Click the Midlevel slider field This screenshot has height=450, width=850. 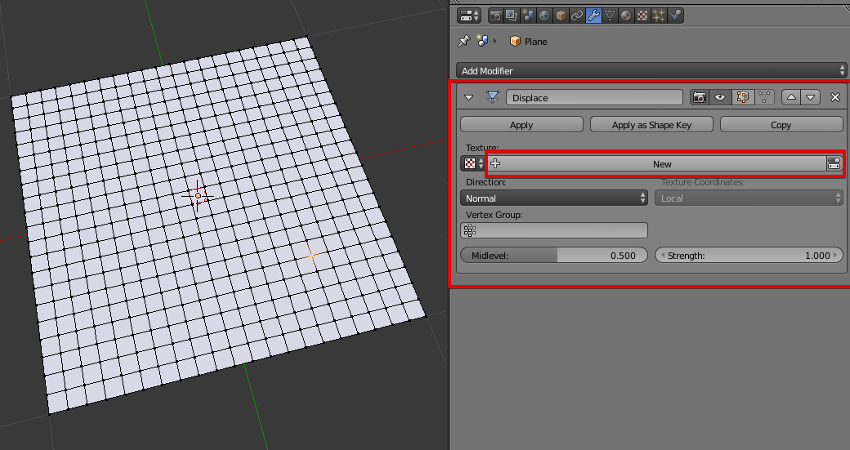click(553, 255)
